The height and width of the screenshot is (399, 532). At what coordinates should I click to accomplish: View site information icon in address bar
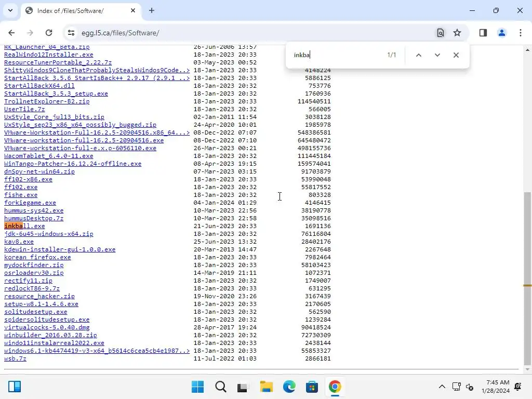(x=71, y=33)
